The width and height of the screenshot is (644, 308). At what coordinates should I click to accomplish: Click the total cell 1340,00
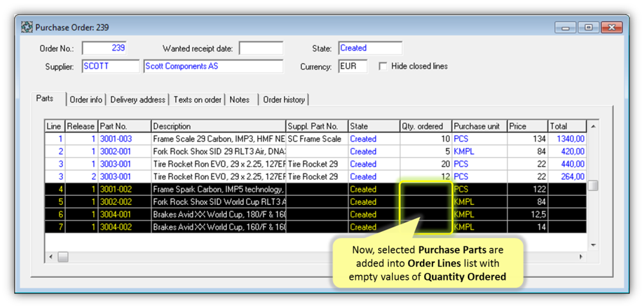pos(567,139)
